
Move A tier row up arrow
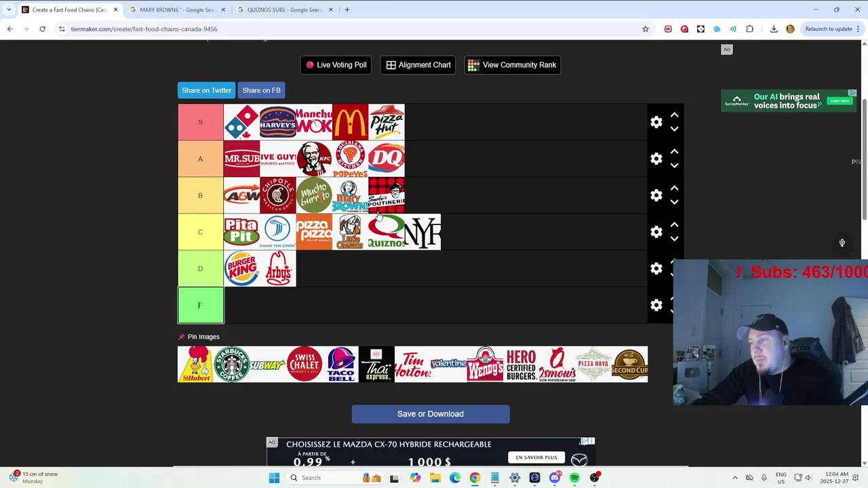pyautogui.click(x=674, y=152)
